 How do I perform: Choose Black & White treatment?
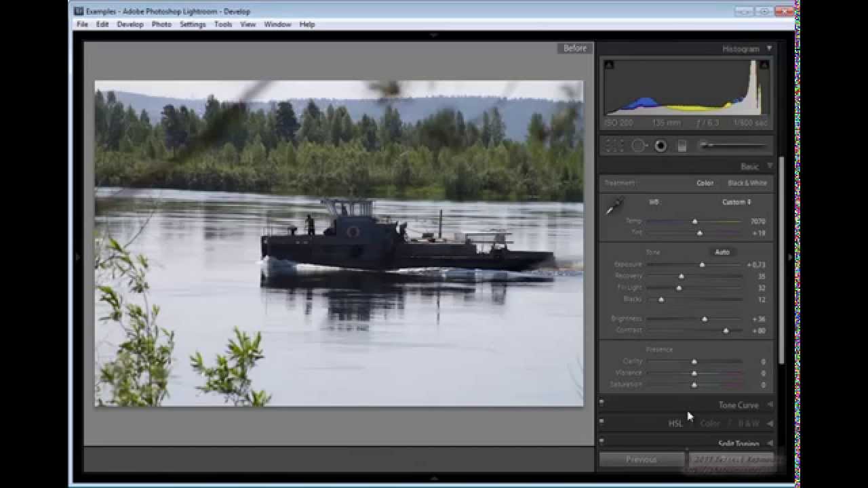click(747, 183)
